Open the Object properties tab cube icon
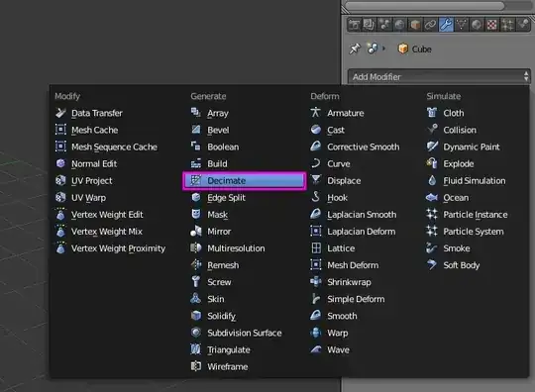The width and height of the screenshot is (535, 392). tap(415, 25)
